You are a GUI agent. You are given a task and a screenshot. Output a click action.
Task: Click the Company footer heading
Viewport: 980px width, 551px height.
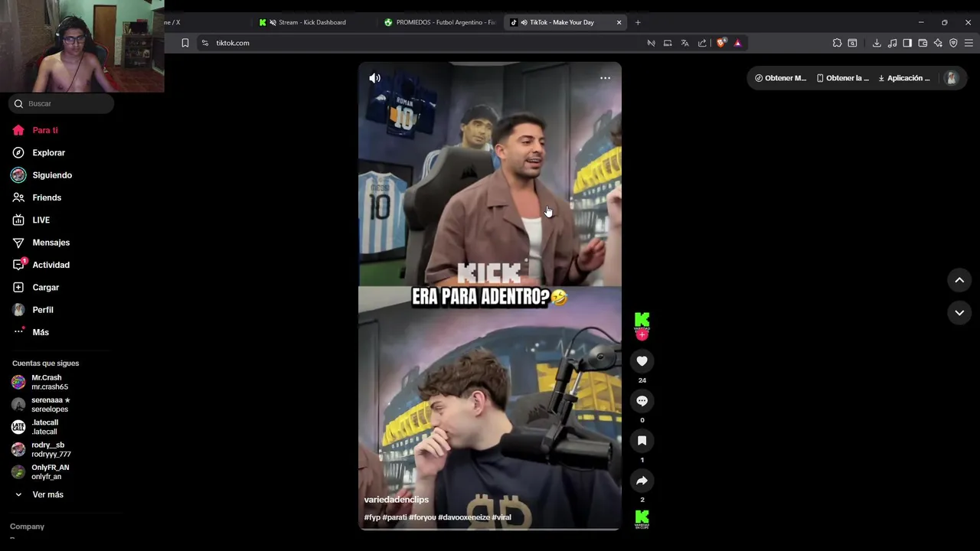point(27,527)
